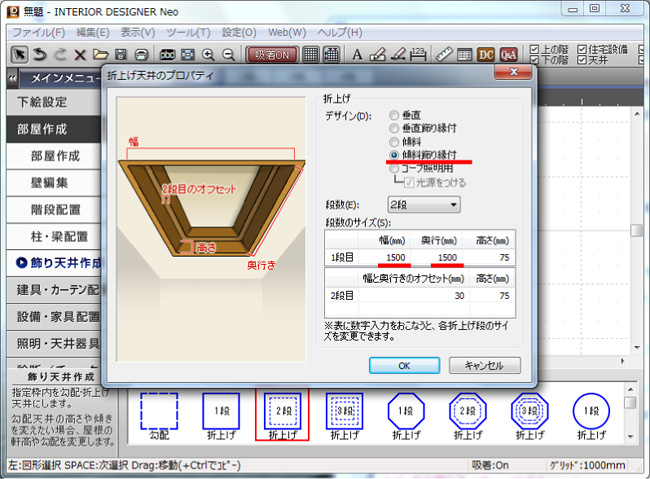
Task: Click the OK button in dialog
Action: click(404, 365)
